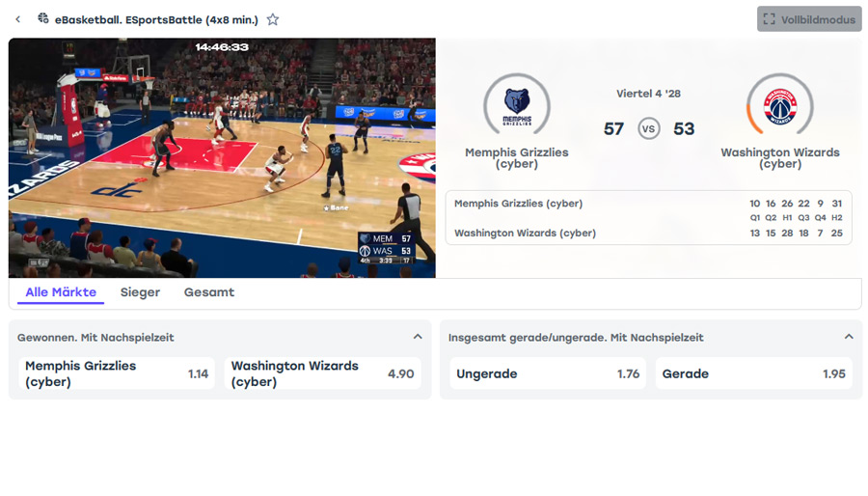Image resolution: width=868 pixels, height=496 pixels.
Task: Open the live game video stream
Action: point(222,157)
